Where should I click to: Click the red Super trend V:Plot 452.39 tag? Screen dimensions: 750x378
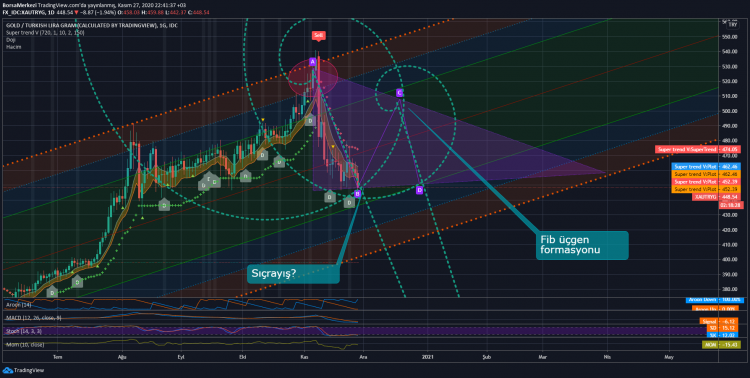[x=706, y=182]
